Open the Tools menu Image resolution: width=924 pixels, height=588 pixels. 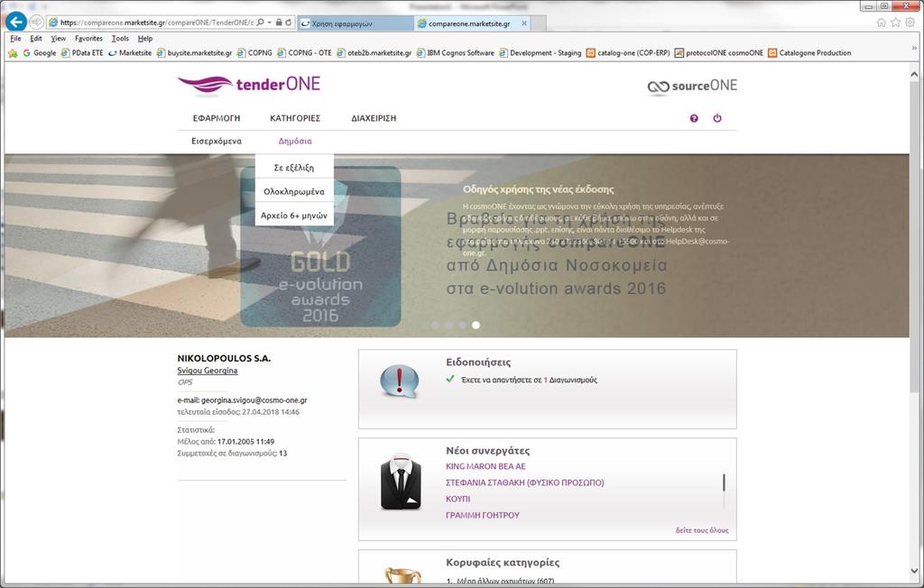[x=120, y=38]
